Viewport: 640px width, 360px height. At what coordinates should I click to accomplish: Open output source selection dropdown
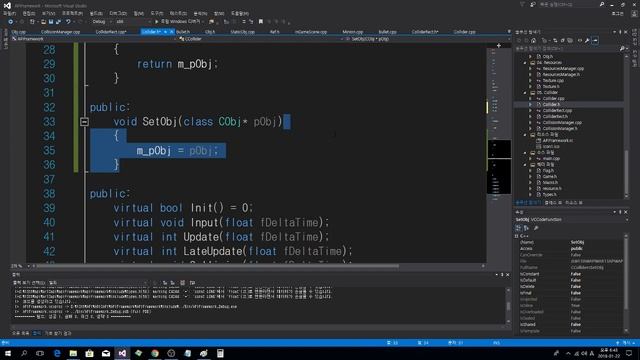(99, 282)
